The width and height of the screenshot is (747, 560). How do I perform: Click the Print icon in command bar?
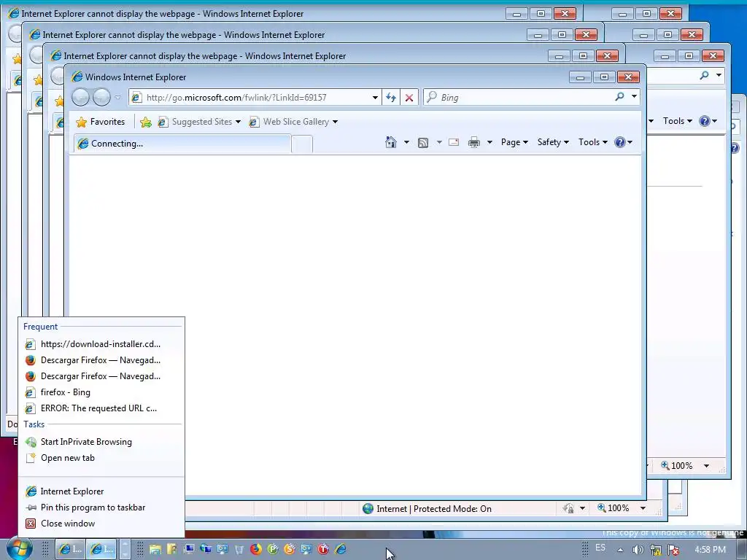point(474,142)
